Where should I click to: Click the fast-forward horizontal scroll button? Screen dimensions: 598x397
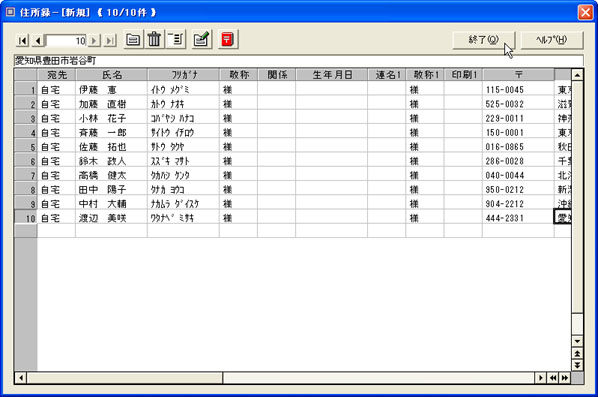coord(565,378)
